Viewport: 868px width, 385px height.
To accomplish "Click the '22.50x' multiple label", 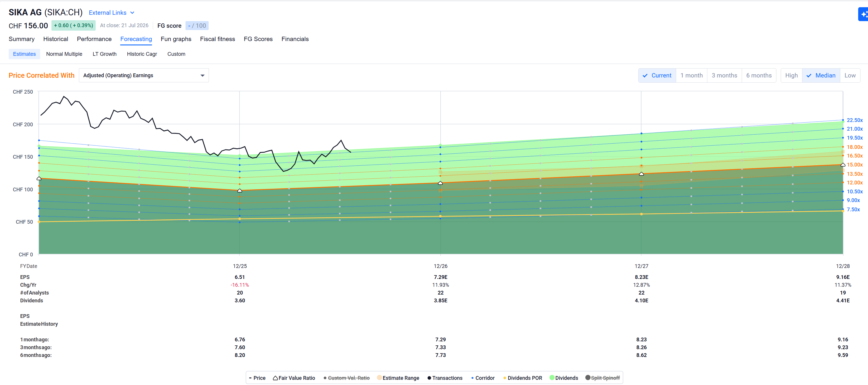I will (854, 120).
